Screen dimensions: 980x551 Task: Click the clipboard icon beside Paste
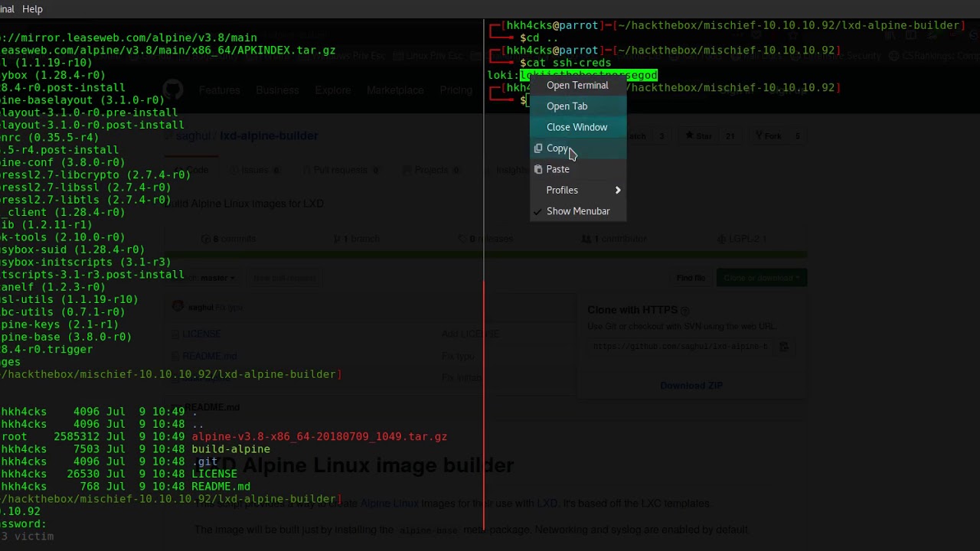tap(538, 169)
